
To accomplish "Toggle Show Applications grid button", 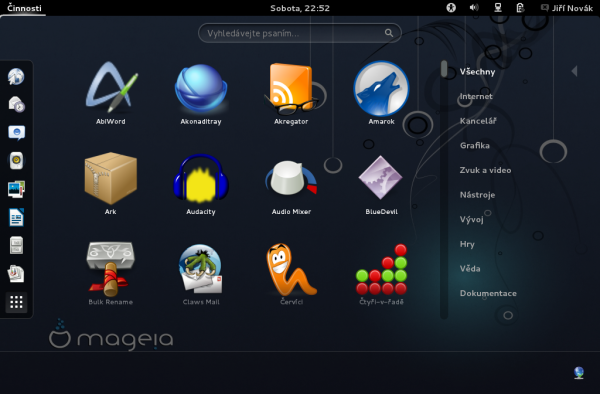I will [x=16, y=302].
